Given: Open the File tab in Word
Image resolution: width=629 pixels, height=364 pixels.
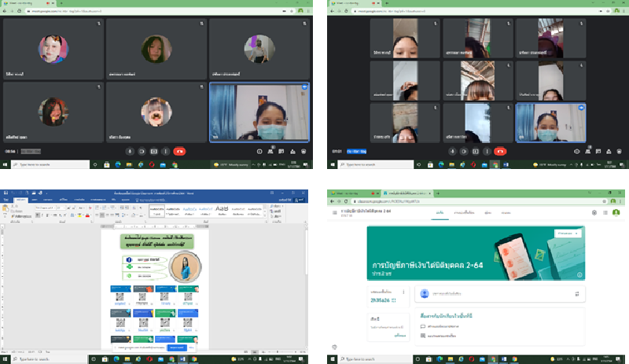Looking at the screenshot, I should 8,200.
